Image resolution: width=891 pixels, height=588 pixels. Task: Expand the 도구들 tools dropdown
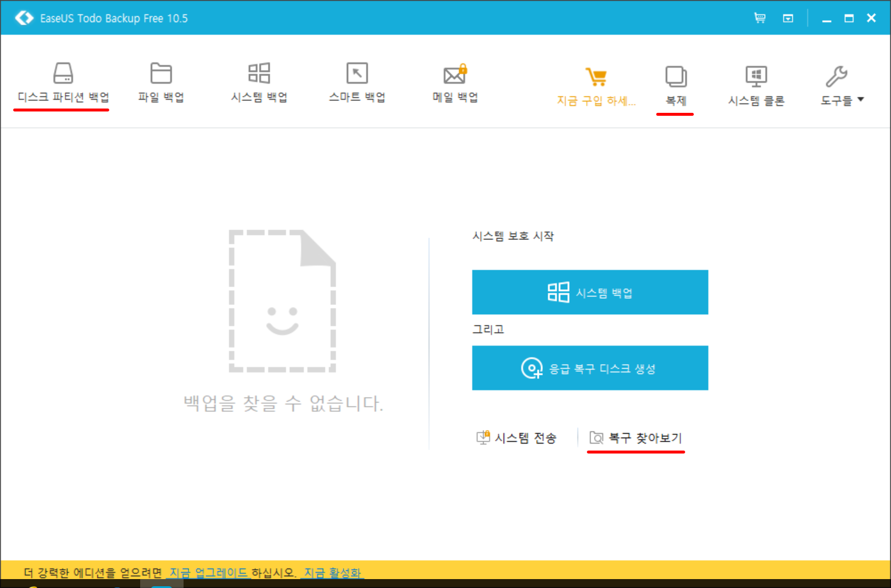point(842,86)
